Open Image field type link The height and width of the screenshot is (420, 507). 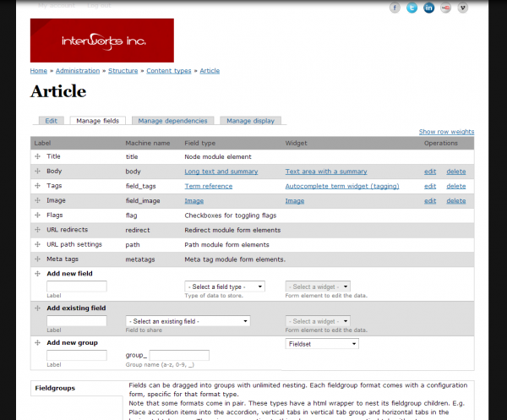point(194,201)
